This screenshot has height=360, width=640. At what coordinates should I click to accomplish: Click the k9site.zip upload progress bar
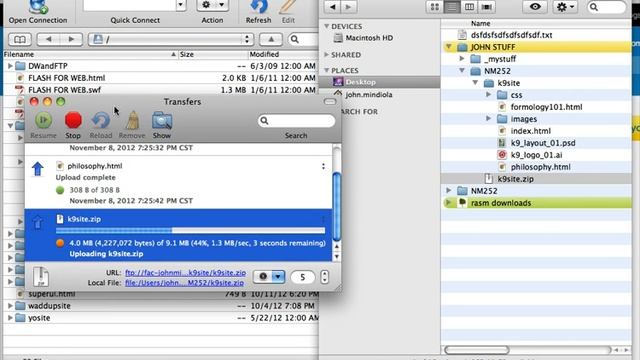click(x=191, y=231)
